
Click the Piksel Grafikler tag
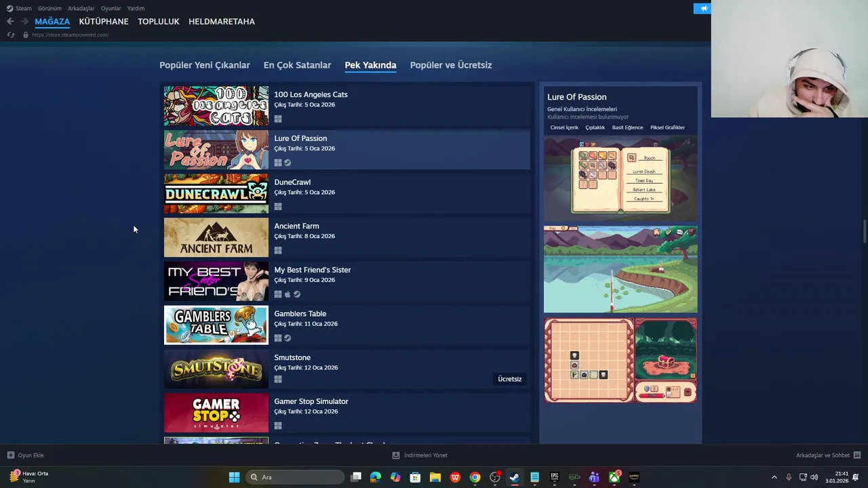(667, 127)
